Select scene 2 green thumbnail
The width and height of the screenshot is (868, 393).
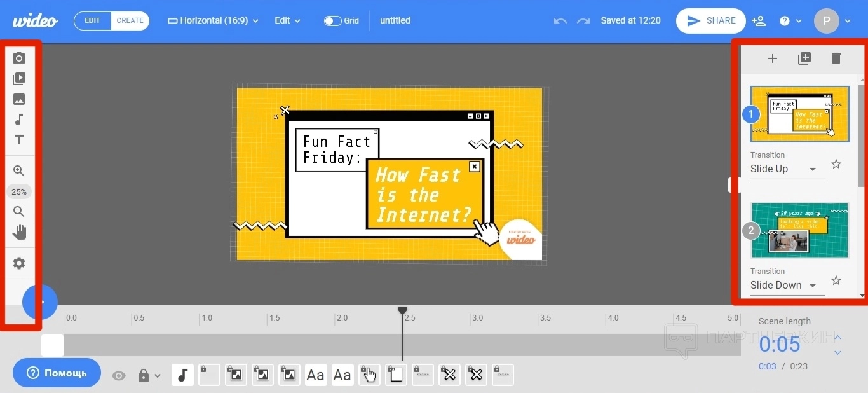799,230
